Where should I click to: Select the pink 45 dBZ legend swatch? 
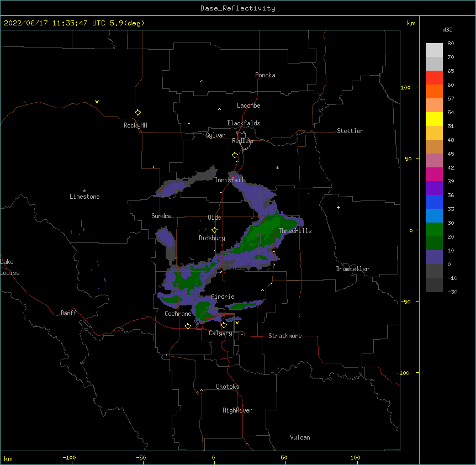point(434,160)
